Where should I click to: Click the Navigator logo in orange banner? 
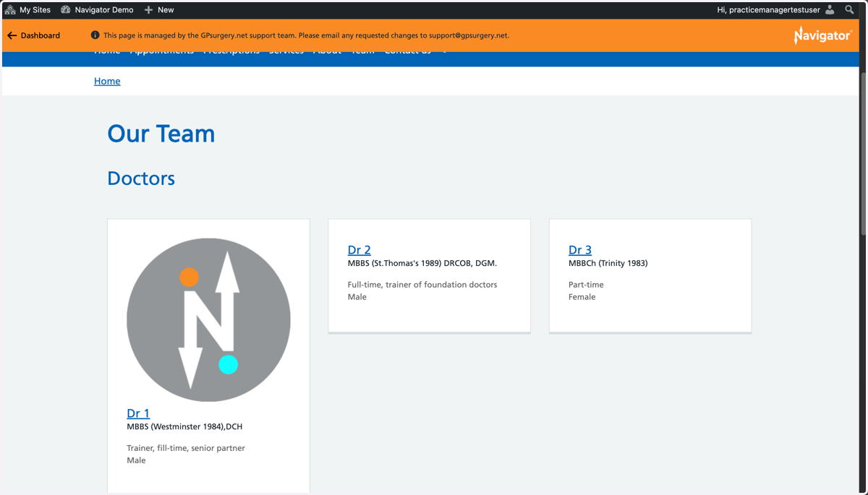pyautogui.click(x=822, y=35)
